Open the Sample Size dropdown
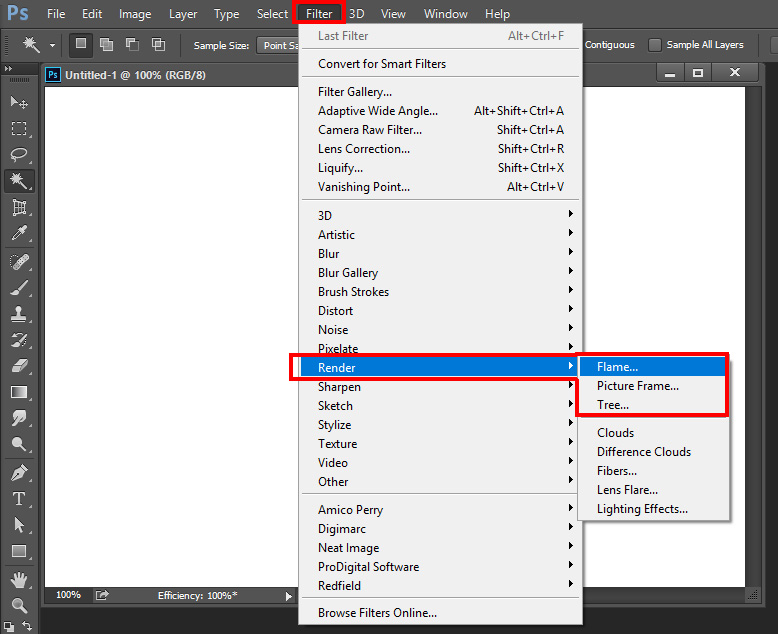This screenshot has height=634, width=778. 278,45
